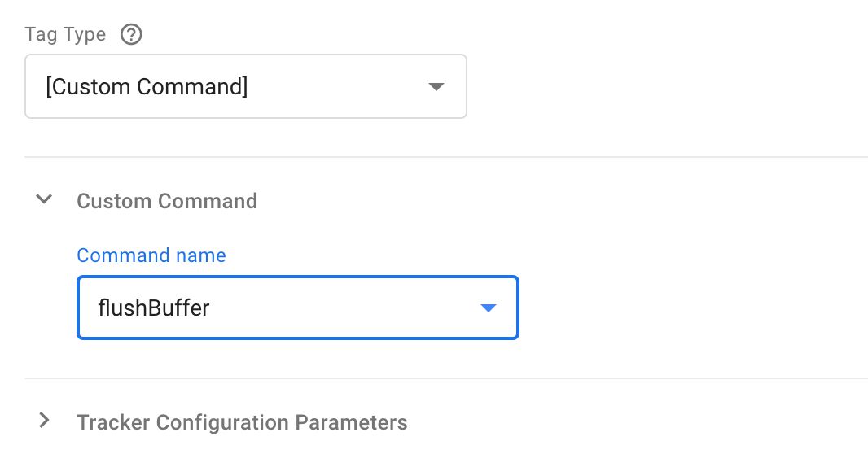Collapse the Custom Command section chevron
The height and width of the screenshot is (467, 868).
44,199
